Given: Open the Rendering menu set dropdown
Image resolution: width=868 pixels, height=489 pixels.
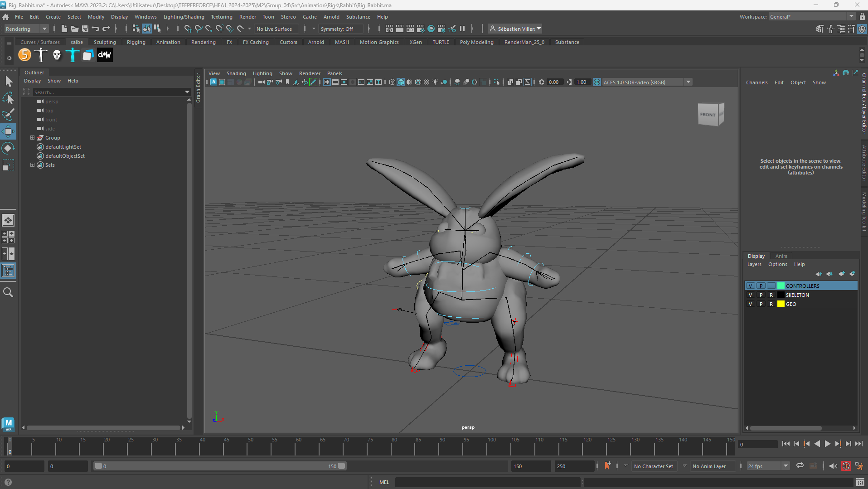Looking at the screenshot, I should pos(44,29).
